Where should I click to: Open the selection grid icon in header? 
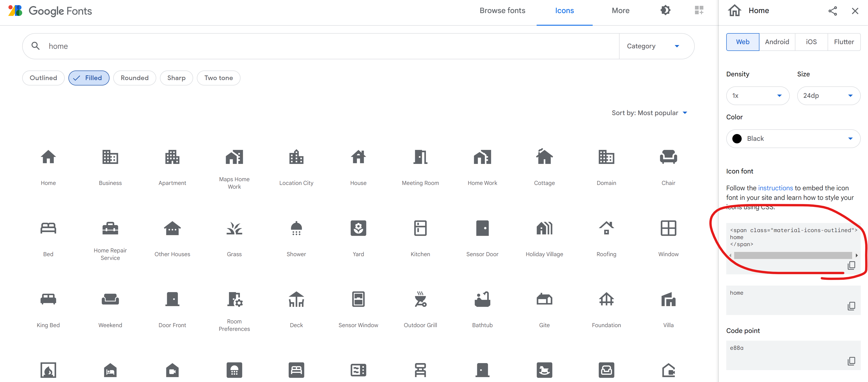(699, 11)
